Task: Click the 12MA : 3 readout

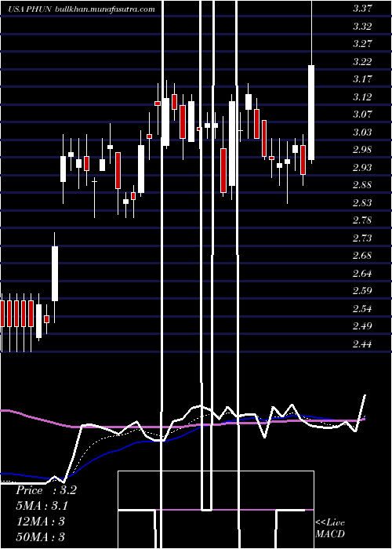Action: click(x=41, y=522)
